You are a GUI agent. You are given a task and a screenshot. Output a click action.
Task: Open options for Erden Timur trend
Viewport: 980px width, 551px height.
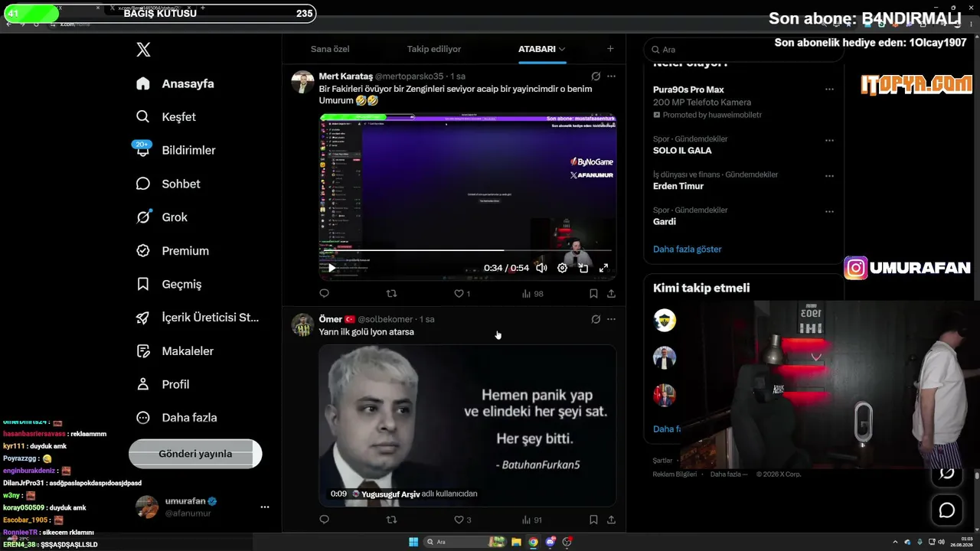pos(829,176)
